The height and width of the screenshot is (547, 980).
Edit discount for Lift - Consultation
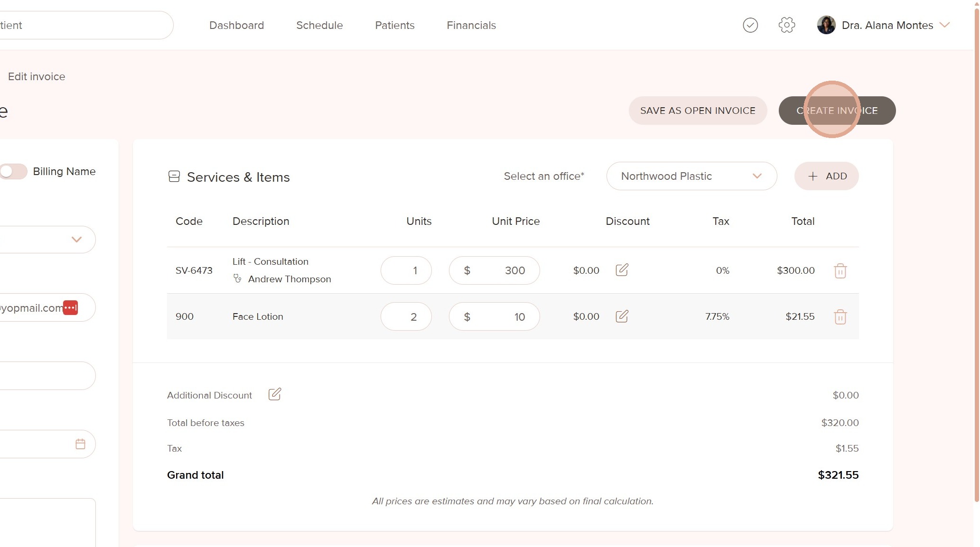pyautogui.click(x=622, y=270)
